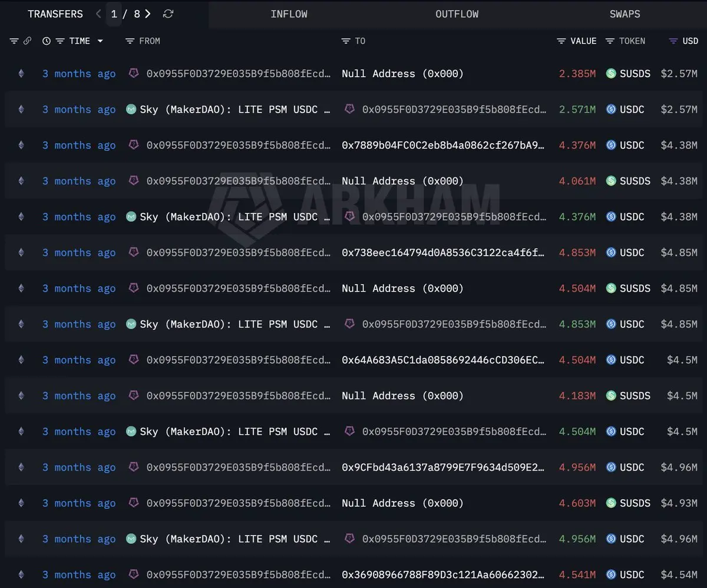Click the 4.061M value cell
The width and height of the screenshot is (707, 588).
tap(577, 181)
